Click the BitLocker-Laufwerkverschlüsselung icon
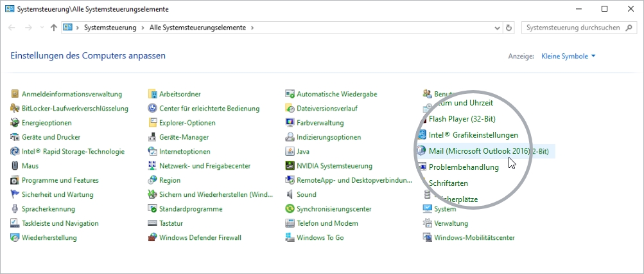 point(15,109)
